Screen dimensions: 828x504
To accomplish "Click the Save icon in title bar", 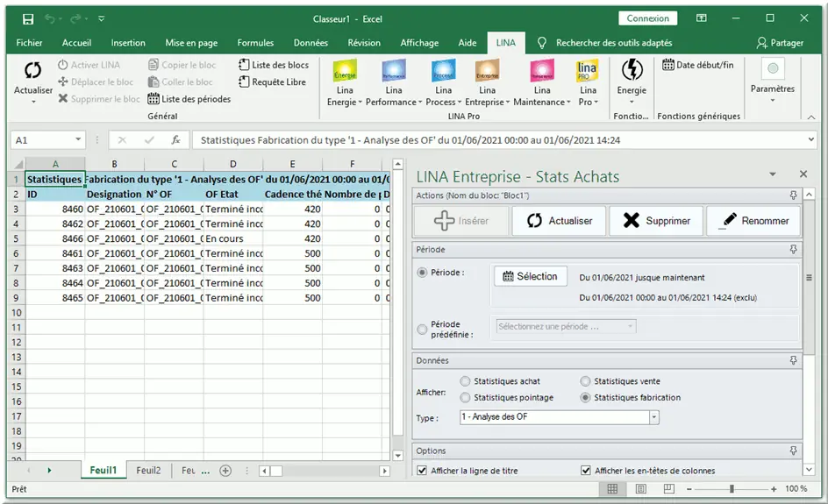I will pos(28,19).
